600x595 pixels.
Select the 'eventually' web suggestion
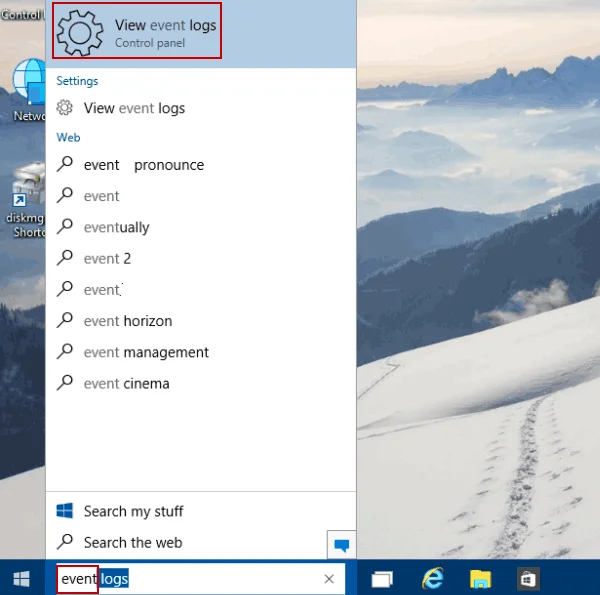tap(201, 227)
